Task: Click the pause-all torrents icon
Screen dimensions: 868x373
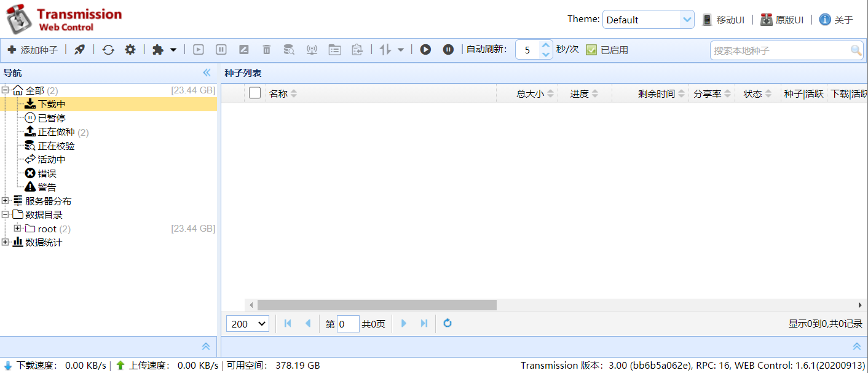Action: click(449, 50)
